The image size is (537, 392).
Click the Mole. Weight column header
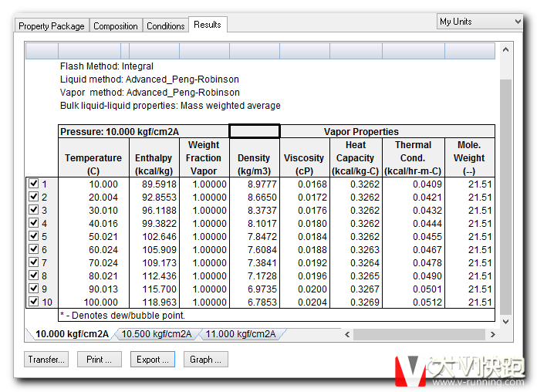click(x=470, y=157)
